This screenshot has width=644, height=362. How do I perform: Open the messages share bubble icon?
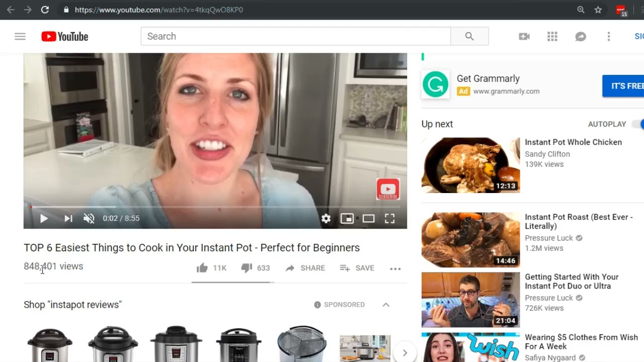(581, 36)
